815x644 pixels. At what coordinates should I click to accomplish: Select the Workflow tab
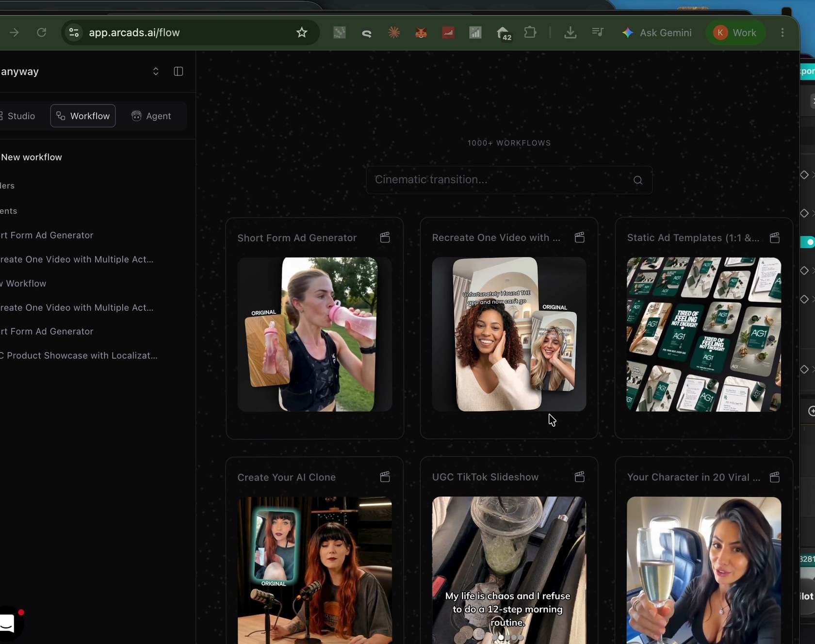(x=83, y=116)
